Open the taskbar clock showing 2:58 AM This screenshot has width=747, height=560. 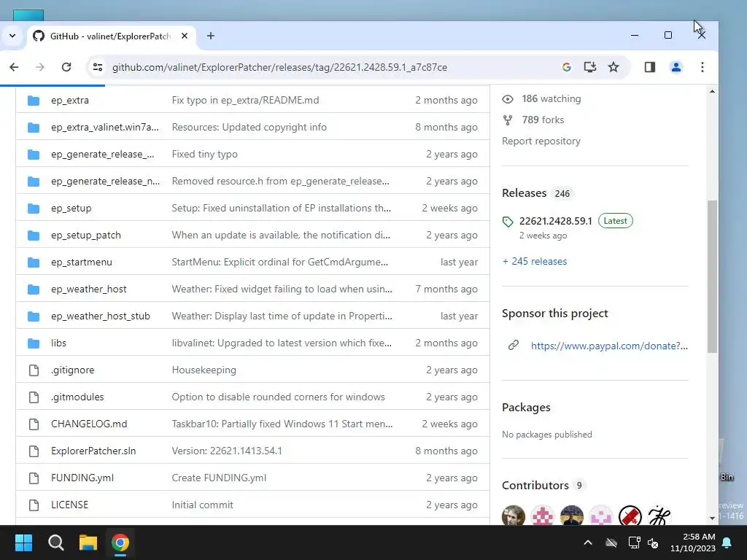click(x=693, y=542)
